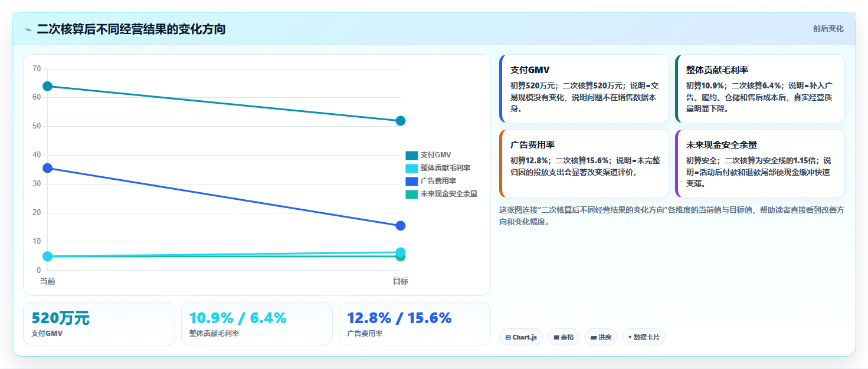Toggle 广告费用率 legend color swatch
This screenshot has height=369, width=868.
(411, 181)
